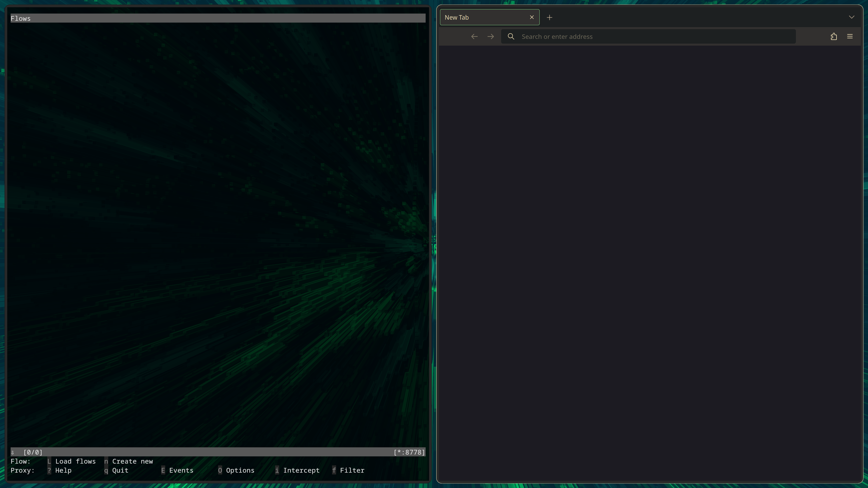Click Load flows shortcut in mitmproxy
Screen dimensions: 868x488
click(x=71, y=461)
